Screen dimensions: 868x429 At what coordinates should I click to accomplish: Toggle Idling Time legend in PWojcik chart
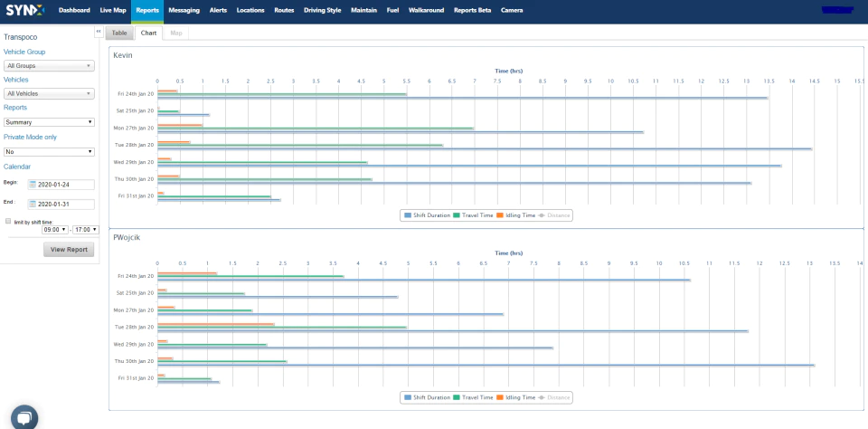click(x=516, y=397)
